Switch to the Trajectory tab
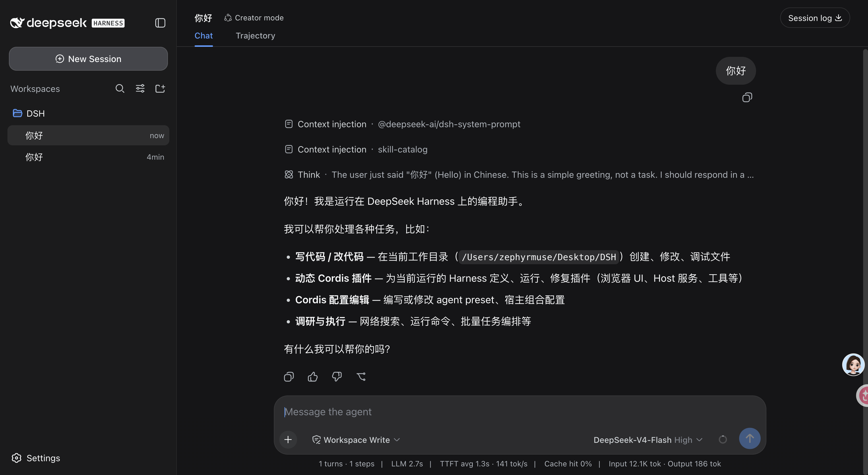 click(255, 36)
